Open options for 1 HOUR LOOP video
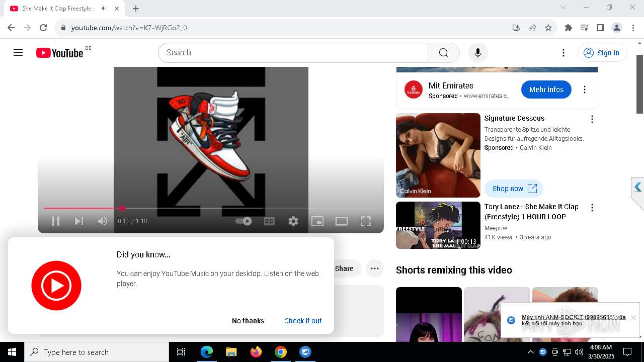Screen dimensions: 644x362 point(592,208)
